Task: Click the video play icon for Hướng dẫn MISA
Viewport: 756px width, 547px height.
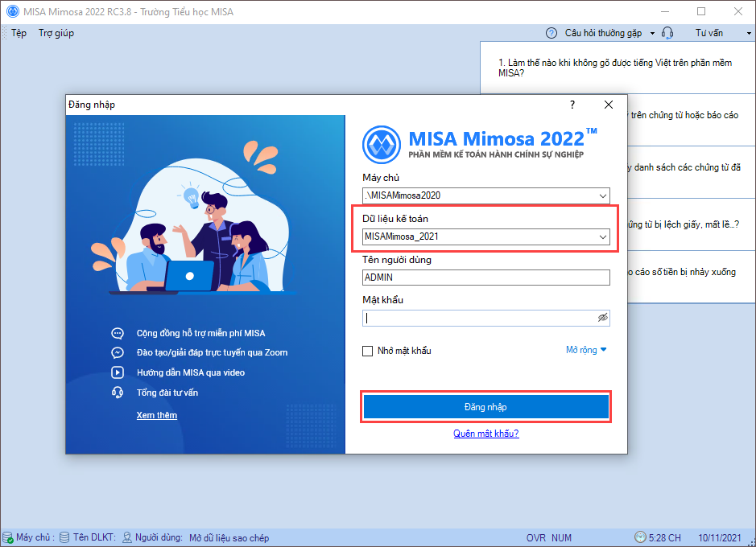Action: coord(118,372)
